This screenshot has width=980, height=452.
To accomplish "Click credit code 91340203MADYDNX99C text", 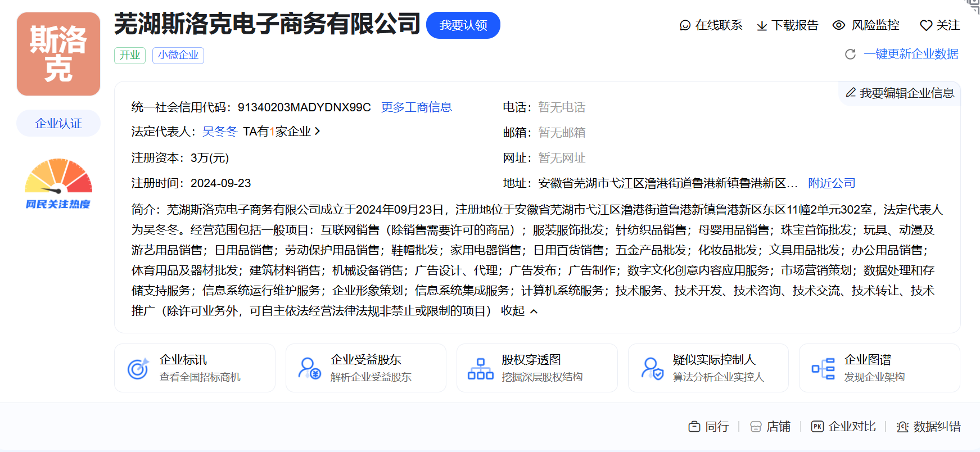I will click(304, 107).
